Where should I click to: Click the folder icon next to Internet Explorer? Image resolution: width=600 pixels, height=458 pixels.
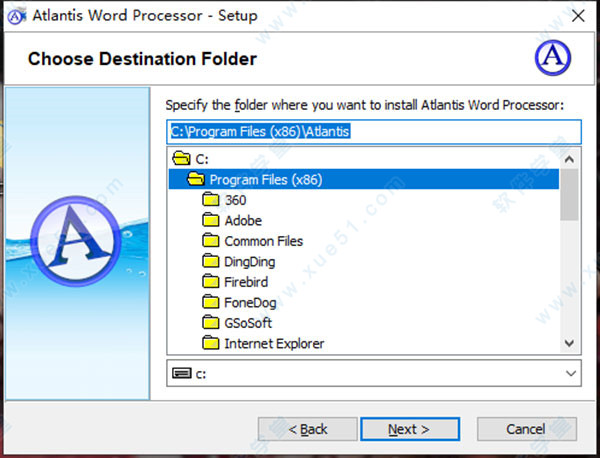point(210,343)
